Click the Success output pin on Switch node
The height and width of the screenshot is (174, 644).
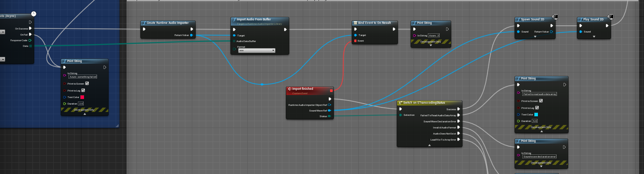click(459, 109)
